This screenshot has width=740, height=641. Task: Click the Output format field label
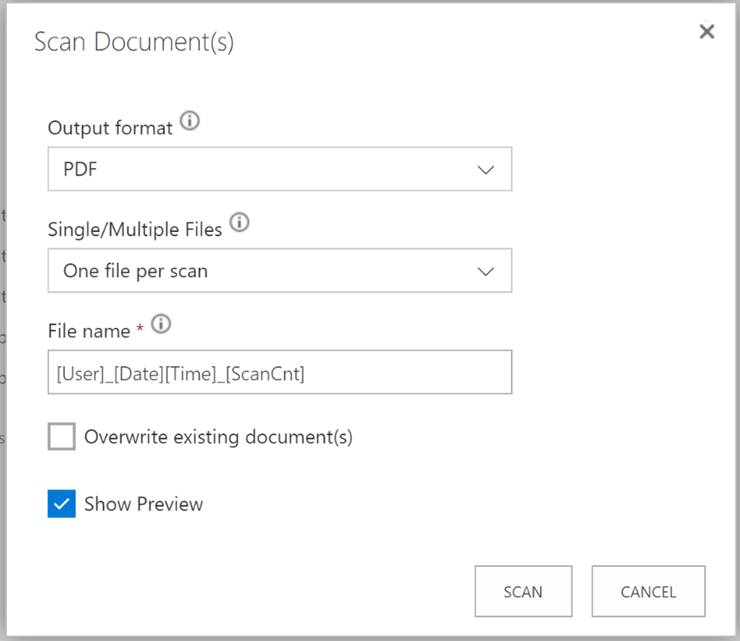[110, 128]
